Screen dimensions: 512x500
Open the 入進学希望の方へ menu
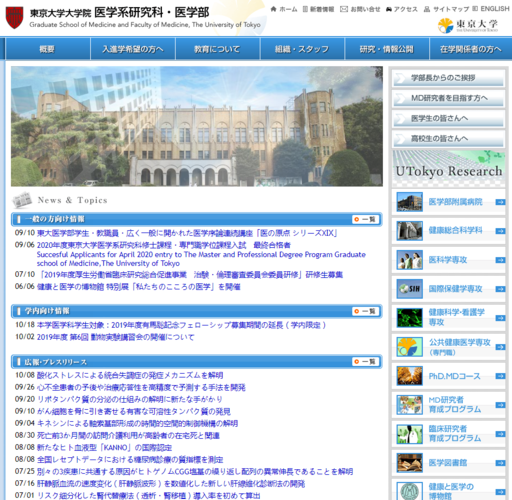click(x=133, y=49)
